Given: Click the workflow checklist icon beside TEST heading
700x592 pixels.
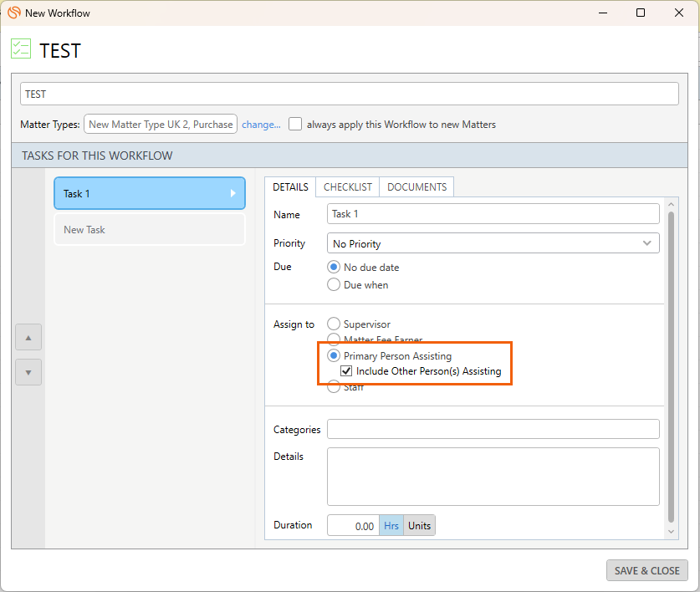Looking at the screenshot, I should tap(21, 48).
